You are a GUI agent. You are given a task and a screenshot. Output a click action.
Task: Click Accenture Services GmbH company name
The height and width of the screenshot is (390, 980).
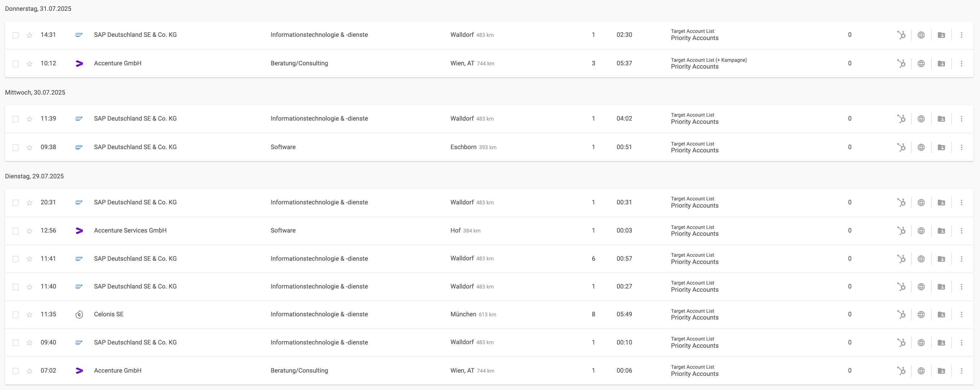click(x=130, y=230)
